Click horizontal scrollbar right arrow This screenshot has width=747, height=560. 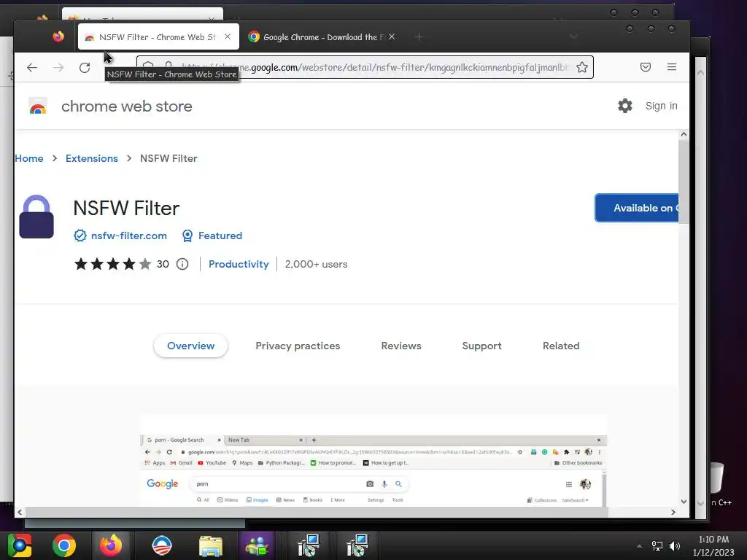point(673,512)
